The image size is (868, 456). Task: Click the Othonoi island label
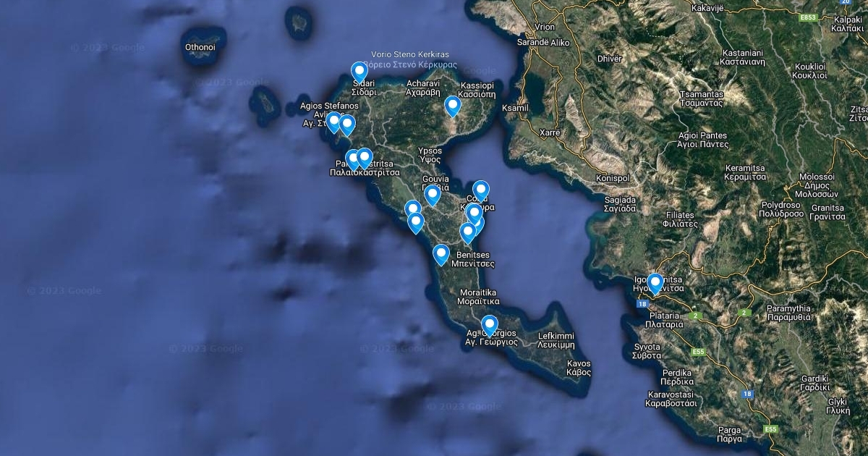200,48
